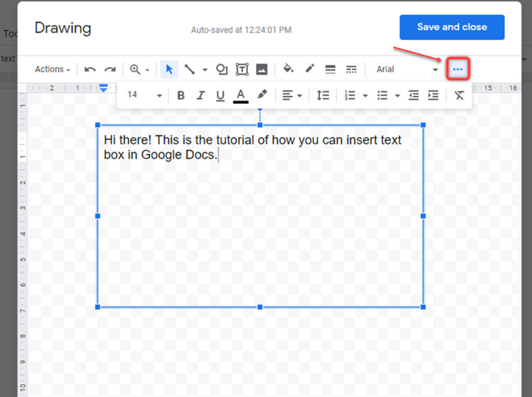
Task: Toggle Italic formatting
Action: click(x=201, y=95)
